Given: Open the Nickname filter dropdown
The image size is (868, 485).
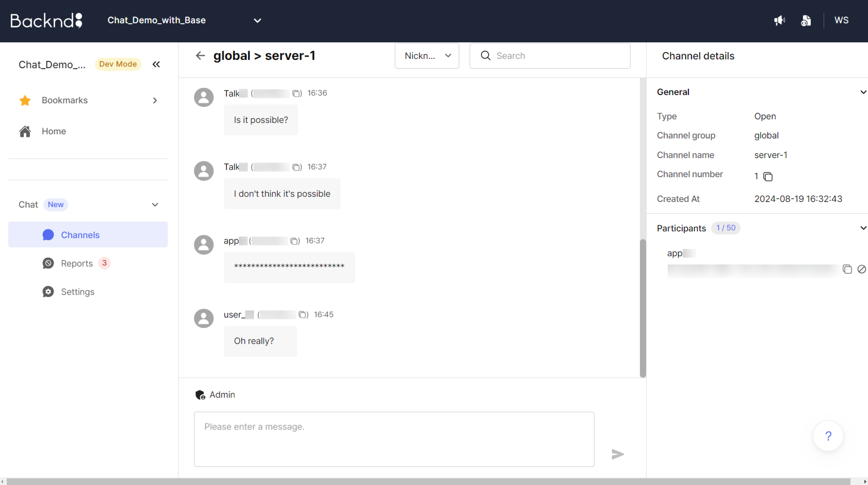Looking at the screenshot, I should (x=427, y=56).
